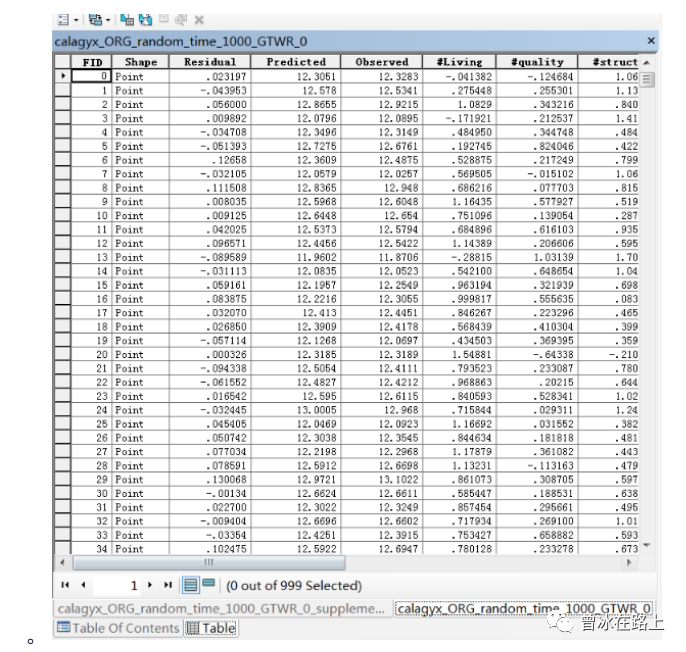Click the FID cell with value 0
This screenshot has width=686, height=652.
point(91,76)
